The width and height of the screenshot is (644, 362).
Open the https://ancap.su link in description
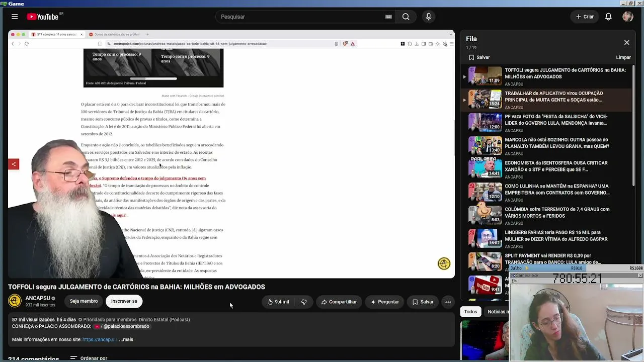point(100,340)
